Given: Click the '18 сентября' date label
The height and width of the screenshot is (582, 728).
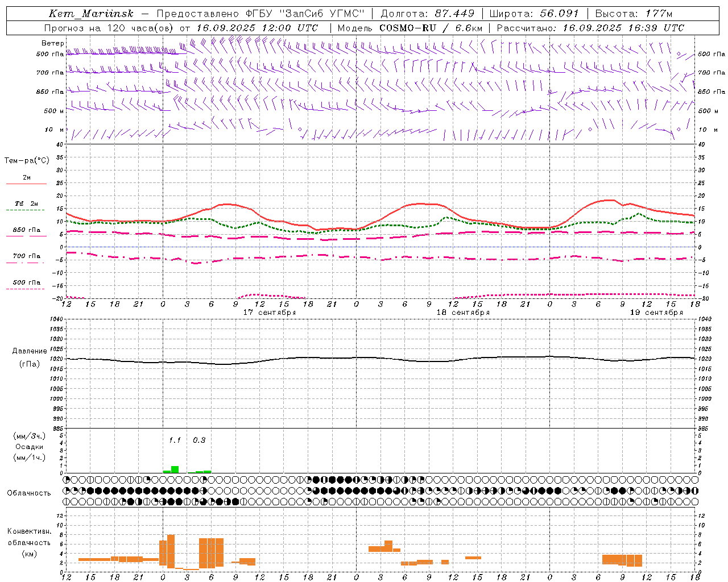Looking at the screenshot, I should click(463, 313).
